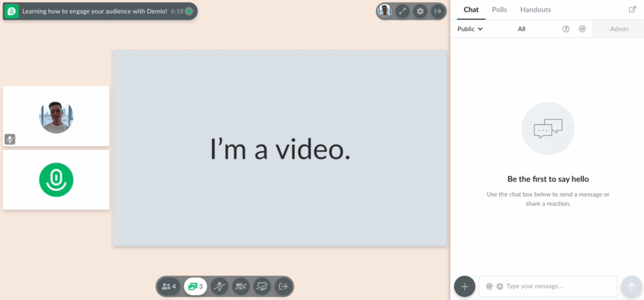Open attendees list showing 4
This screenshot has width=644, height=300.
(169, 286)
